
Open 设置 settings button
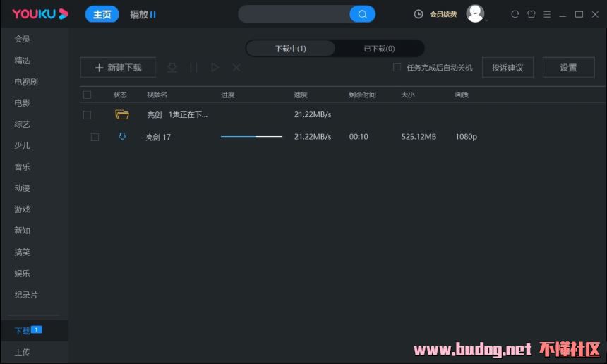point(568,68)
